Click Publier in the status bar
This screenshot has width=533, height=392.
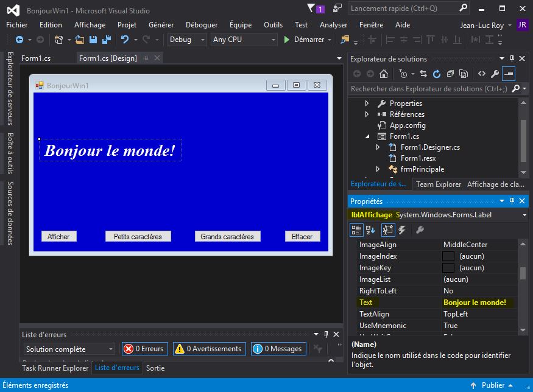493,385
